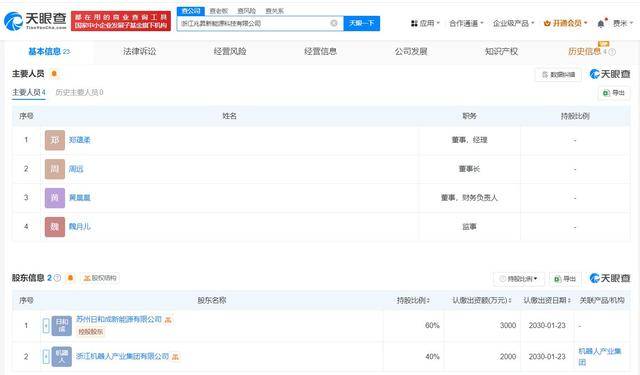Select the 历史主要人员 sub-tab
The image size is (640, 375).
tap(79, 93)
